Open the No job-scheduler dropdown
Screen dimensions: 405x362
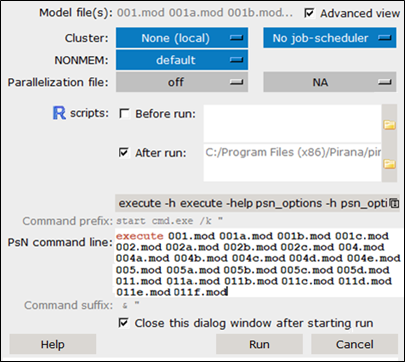[x=330, y=38]
